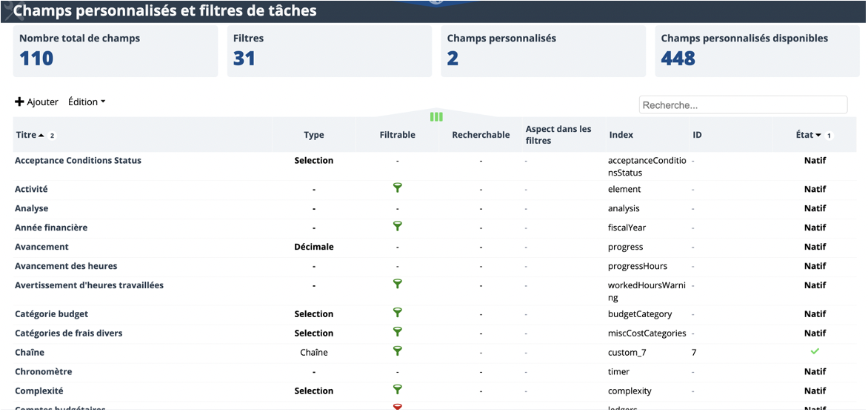Sort by the Titre column header
The image size is (868, 412).
pos(26,135)
